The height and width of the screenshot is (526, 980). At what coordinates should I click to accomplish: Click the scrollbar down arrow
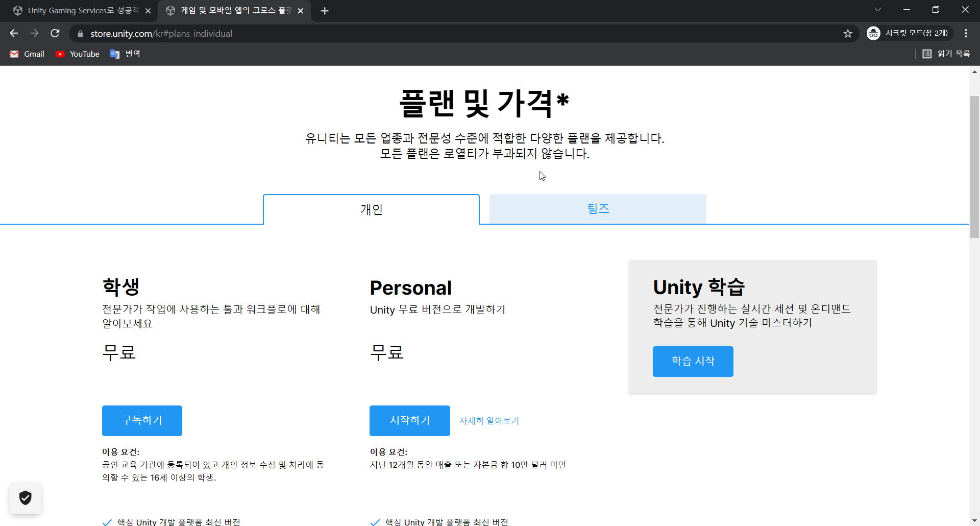point(974,521)
